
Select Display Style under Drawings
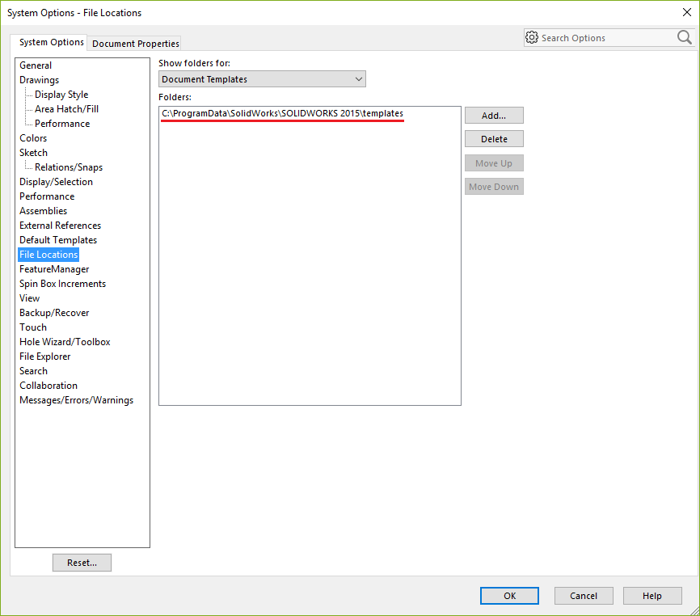61,95
